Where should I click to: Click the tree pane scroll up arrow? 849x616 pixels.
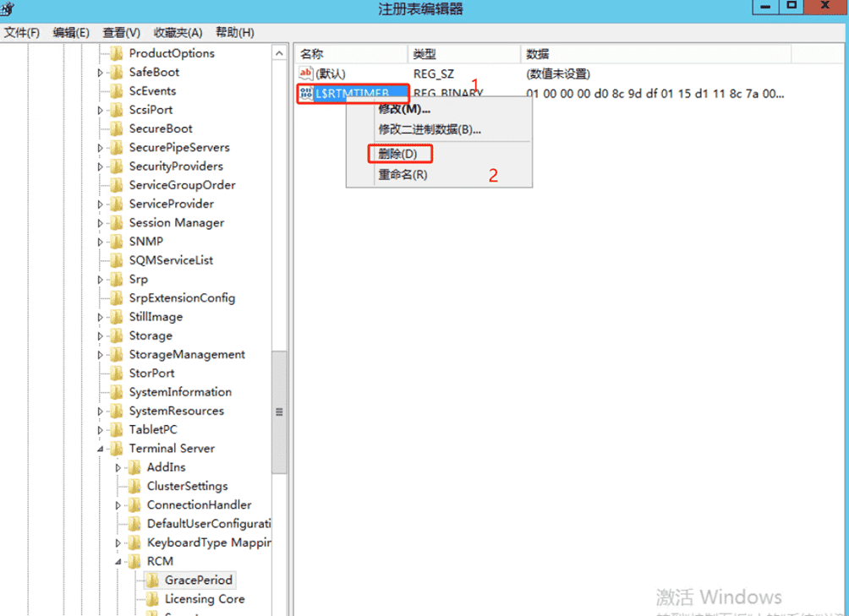tap(279, 53)
